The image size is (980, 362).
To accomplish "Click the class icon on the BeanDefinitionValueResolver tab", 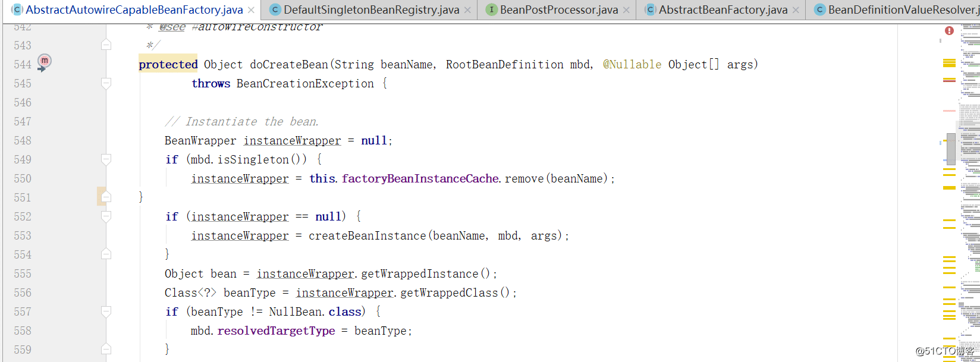I will (x=819, y=10).
